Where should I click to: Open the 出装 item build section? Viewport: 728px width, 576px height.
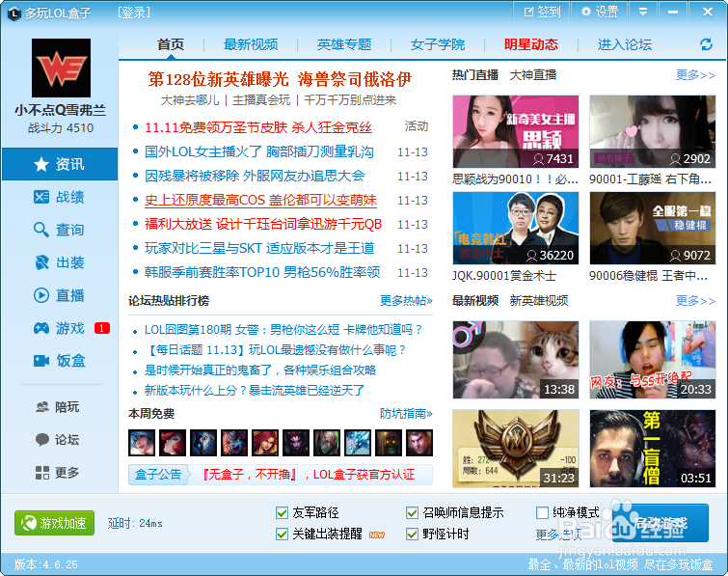(x=60, y=262)
